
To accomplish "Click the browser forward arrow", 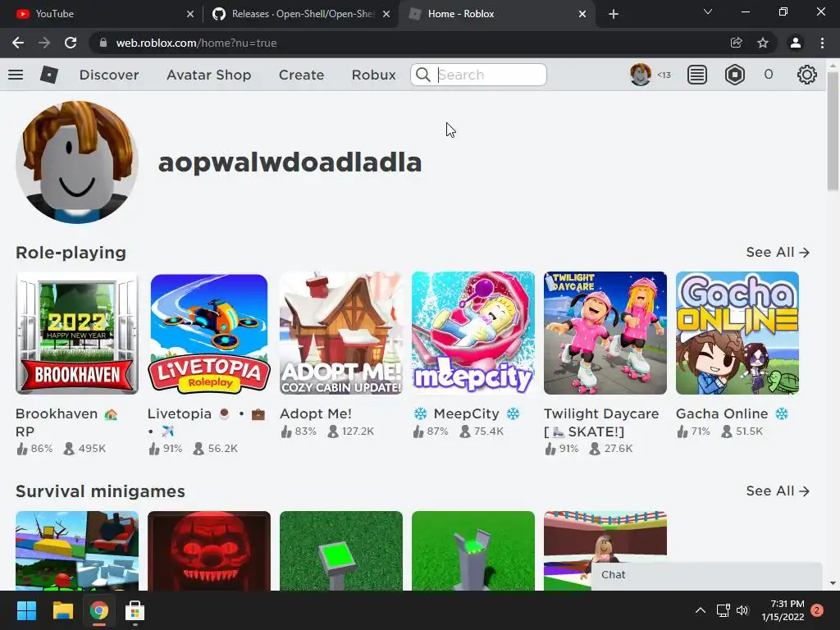I will click(x=44, y=43).
